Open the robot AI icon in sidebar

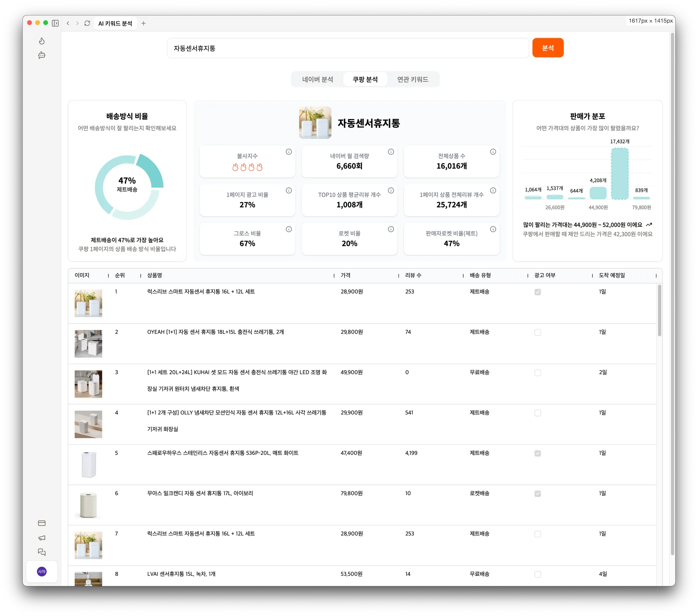click(42, 55)
